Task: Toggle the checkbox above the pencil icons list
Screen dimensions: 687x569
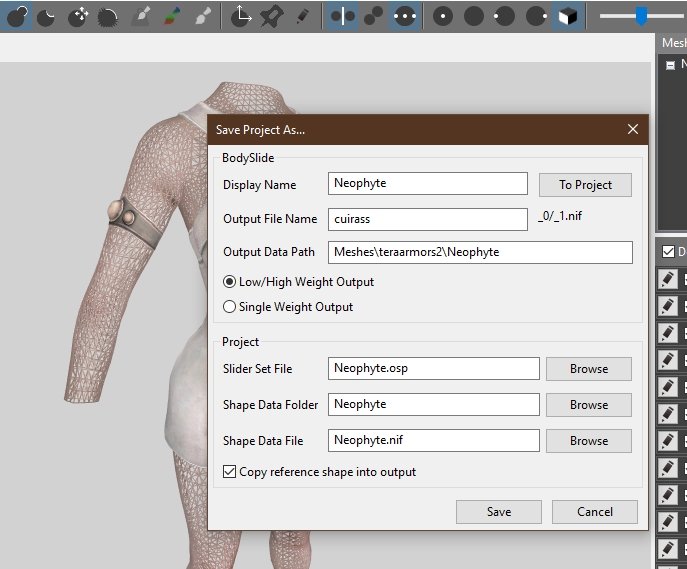Action: 668,252
